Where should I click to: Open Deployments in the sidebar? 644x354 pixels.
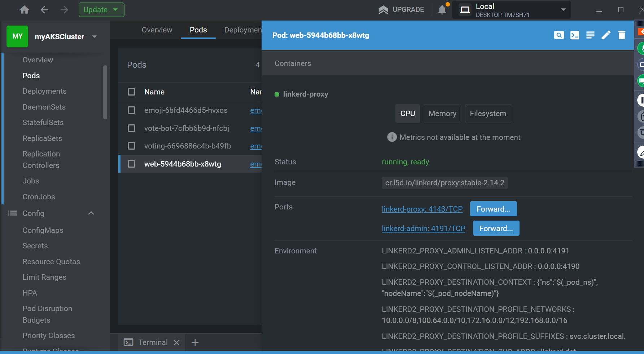(44, 91)
